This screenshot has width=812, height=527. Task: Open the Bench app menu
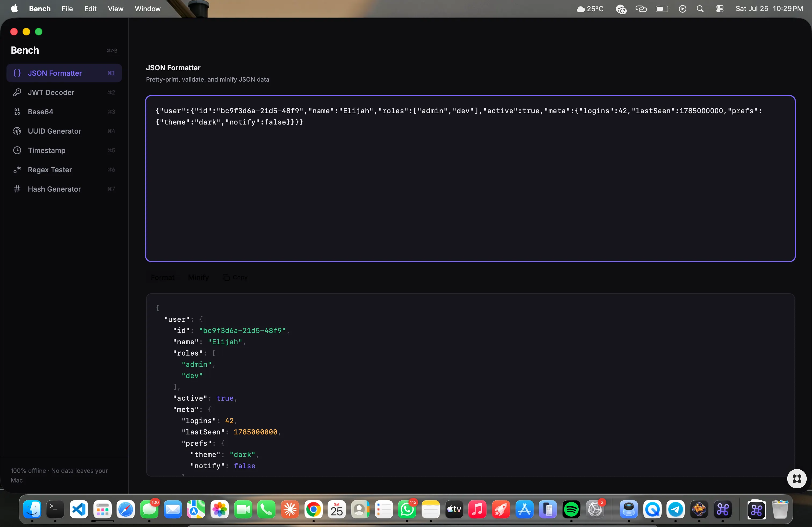(x=39, y=9)
